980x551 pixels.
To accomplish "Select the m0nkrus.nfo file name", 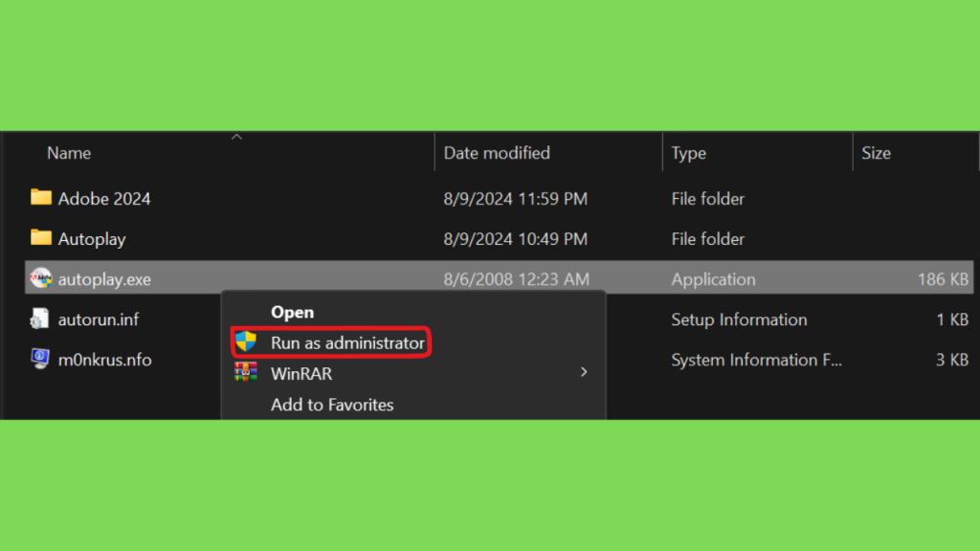I will tap(104, 360).
